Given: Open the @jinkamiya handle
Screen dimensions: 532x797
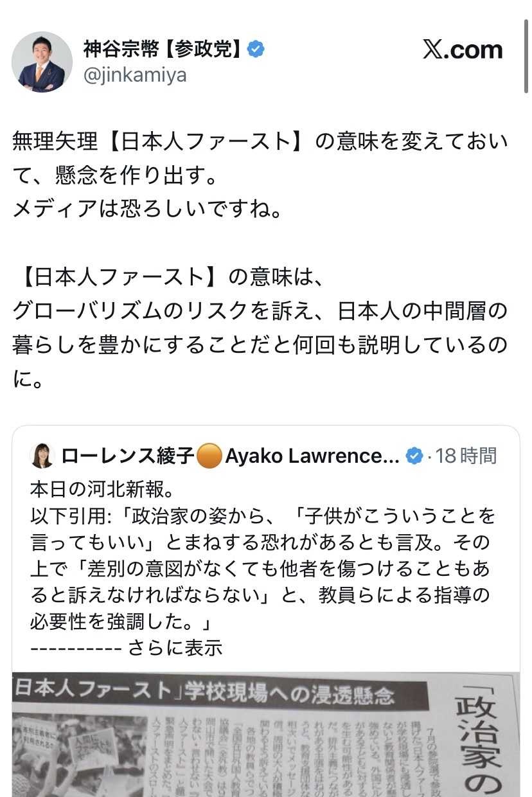Looking at the screenshot, I should tap(135, 75).
